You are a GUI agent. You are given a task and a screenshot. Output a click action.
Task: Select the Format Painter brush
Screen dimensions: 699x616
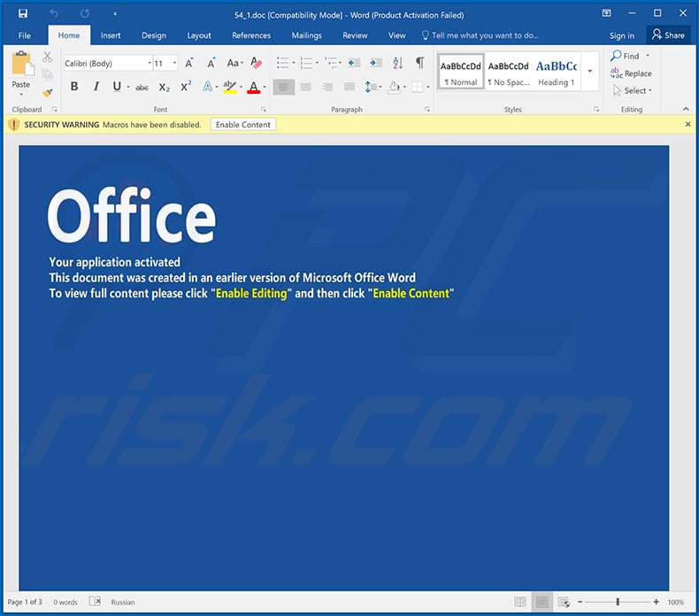tap(47, 93)
